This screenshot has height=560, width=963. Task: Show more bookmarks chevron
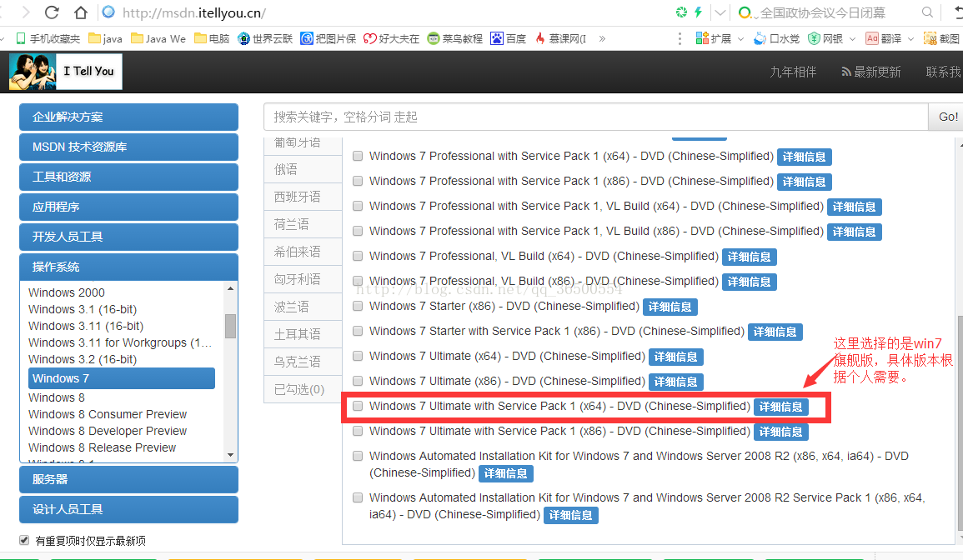[602, 38]
